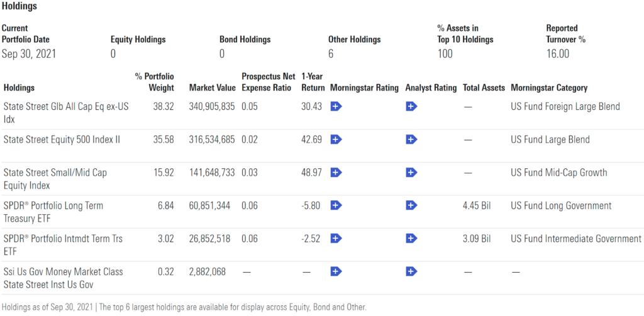Open State Street Glb All Cap Eq ex-US Idx holding

pos(65,112)
